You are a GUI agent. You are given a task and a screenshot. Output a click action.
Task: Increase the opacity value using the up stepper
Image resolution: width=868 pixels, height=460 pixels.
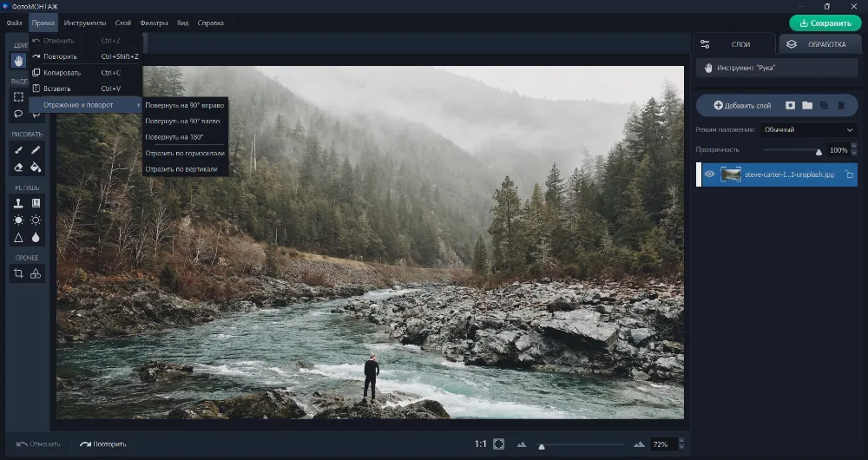pyautogui.click(x=853, y=147)
